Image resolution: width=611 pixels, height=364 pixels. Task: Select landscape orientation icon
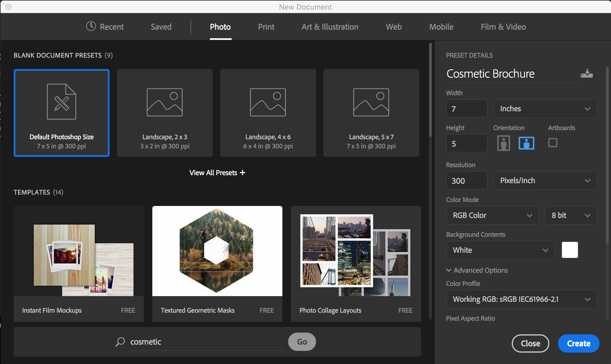tap(526, 143)
